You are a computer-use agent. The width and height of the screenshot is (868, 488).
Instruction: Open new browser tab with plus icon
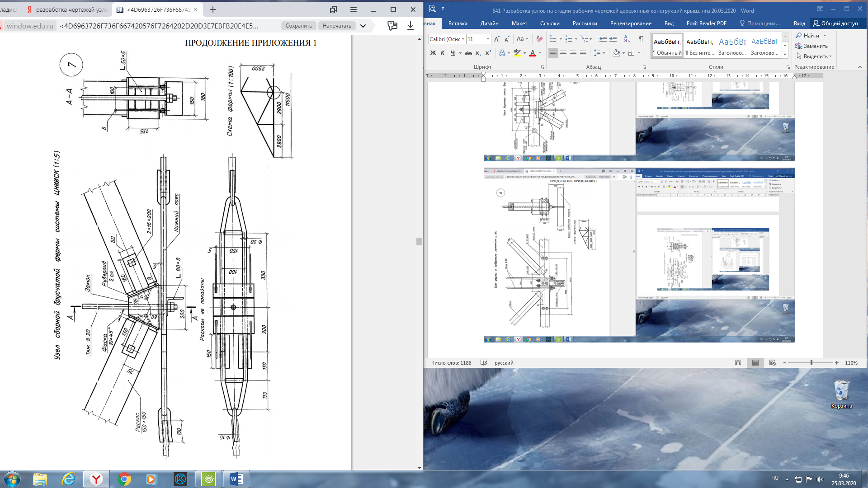tap(213, 9)
